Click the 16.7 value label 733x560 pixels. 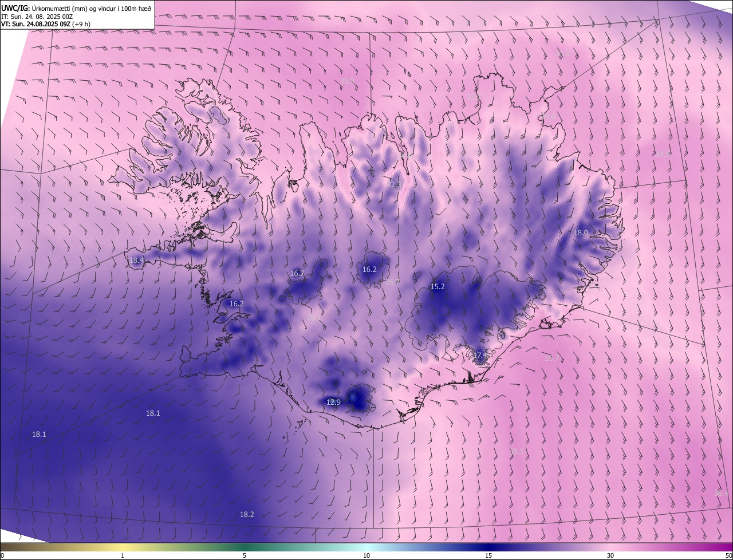[297, 274]
